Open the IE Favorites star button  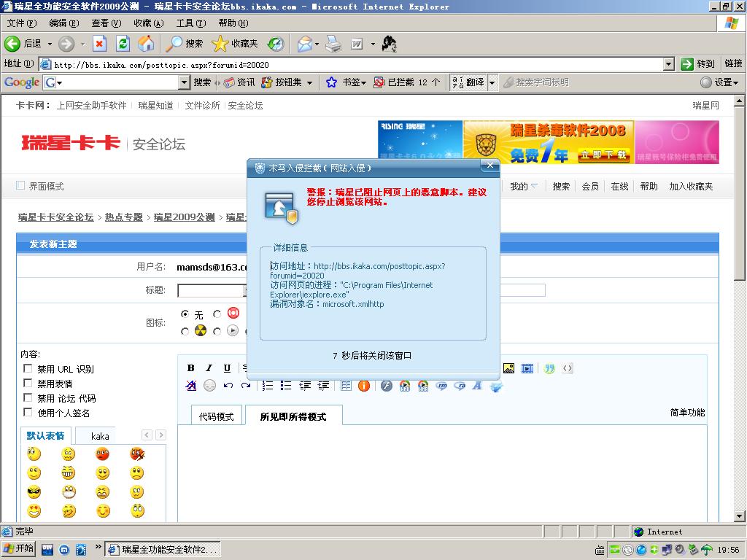[x=235, y=44]
